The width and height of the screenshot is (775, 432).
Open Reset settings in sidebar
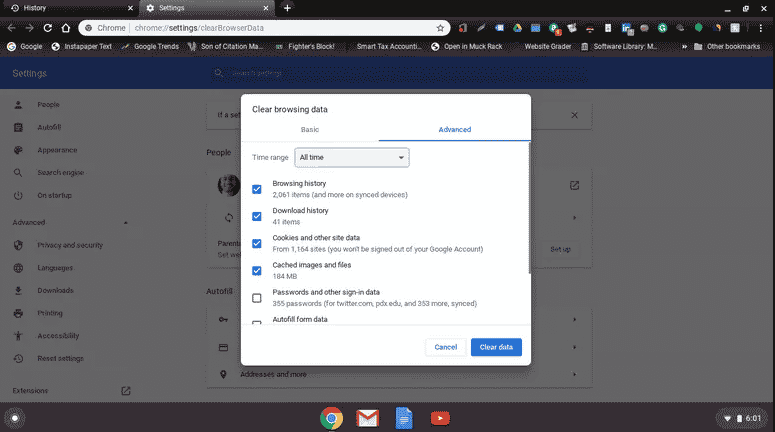point(60,359)
